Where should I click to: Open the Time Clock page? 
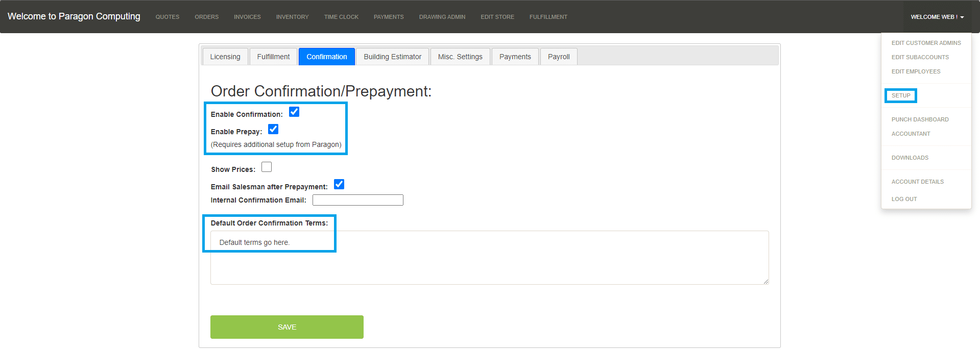tap(341, 17)
